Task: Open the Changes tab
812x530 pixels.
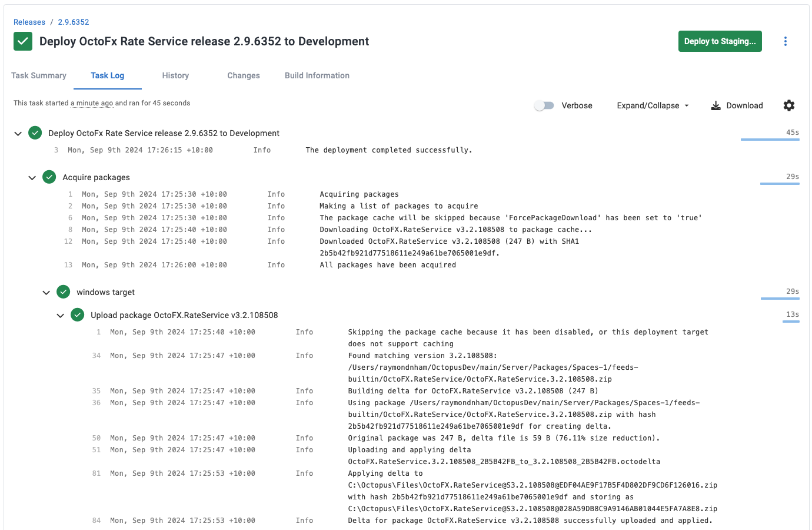Action: coord(244,75)
